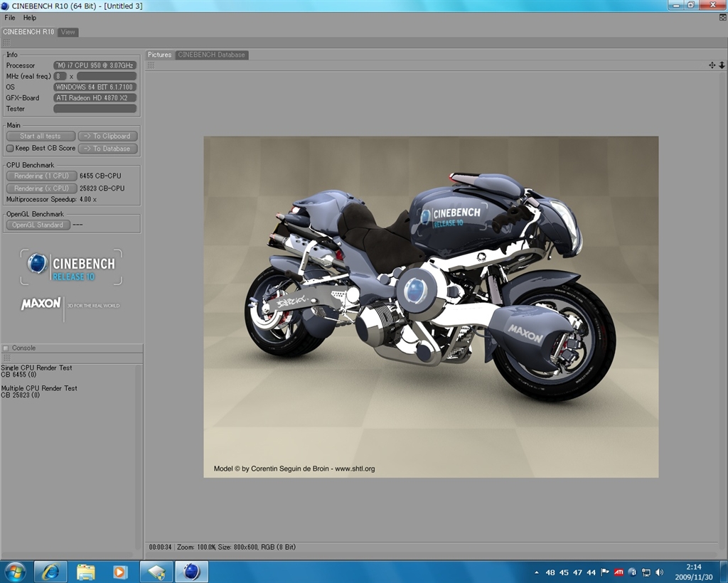The image size is (728, 583).
Task: Open Windows Media Player from taskbar
Action: tap(120, 572)
